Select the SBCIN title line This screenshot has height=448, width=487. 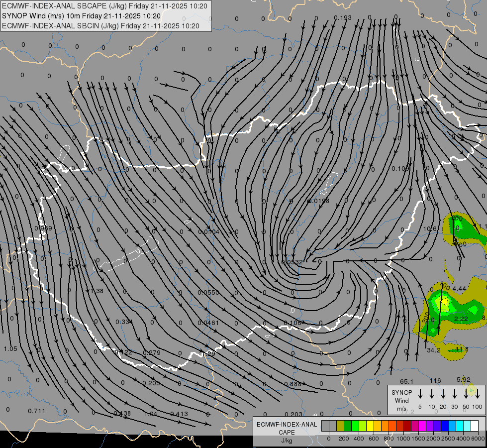[x=100, y=26]
